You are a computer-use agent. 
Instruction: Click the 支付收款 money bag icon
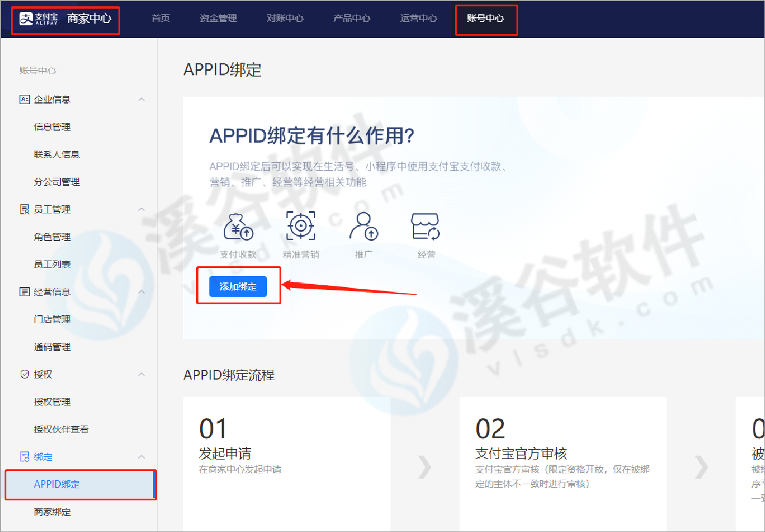tap(238, 227)
